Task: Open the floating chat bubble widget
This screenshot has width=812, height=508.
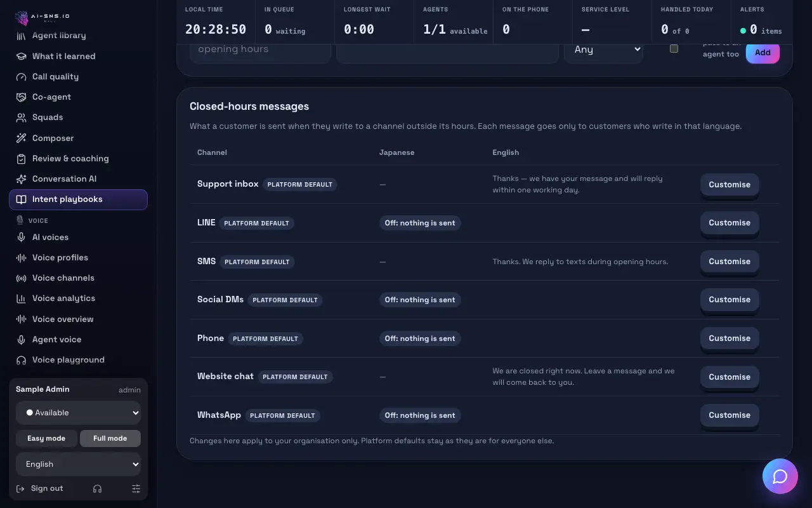Action: 780,476
